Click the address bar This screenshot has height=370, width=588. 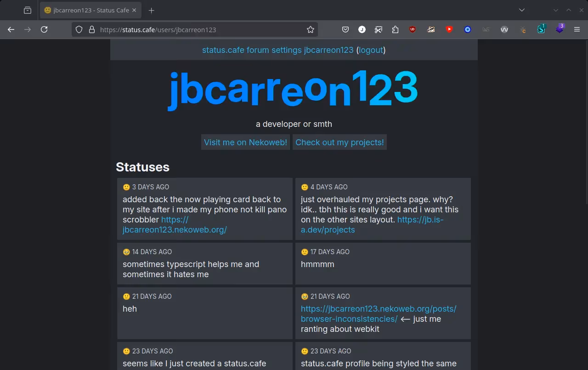(x=193, y=29)
